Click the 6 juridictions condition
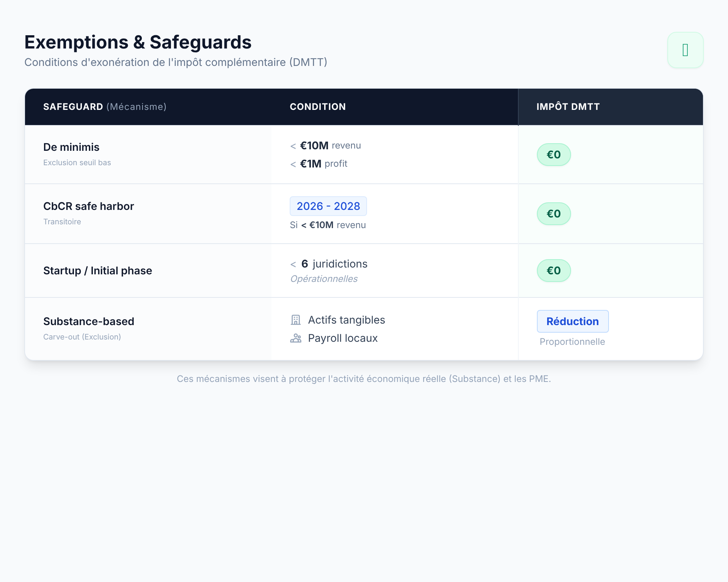Image resolution: width=728 pixels, height=582 pixels. [x=334, y=264]
